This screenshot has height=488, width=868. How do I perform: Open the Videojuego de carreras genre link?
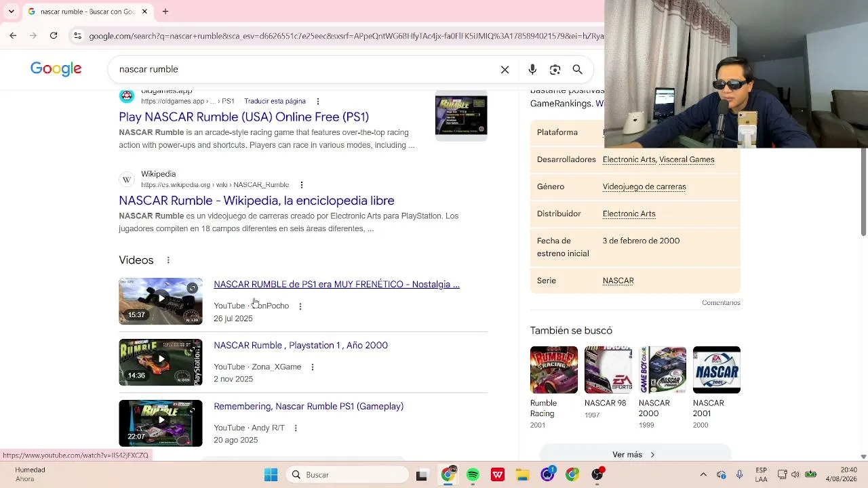click(644, 186)
